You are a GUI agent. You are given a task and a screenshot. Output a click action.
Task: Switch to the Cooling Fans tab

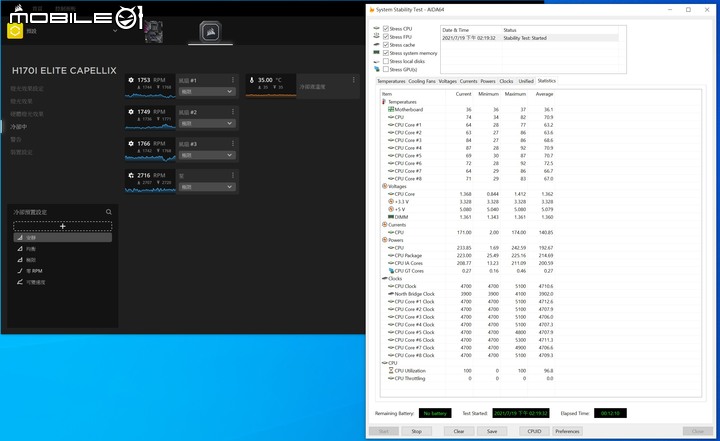tap(422, 81)
